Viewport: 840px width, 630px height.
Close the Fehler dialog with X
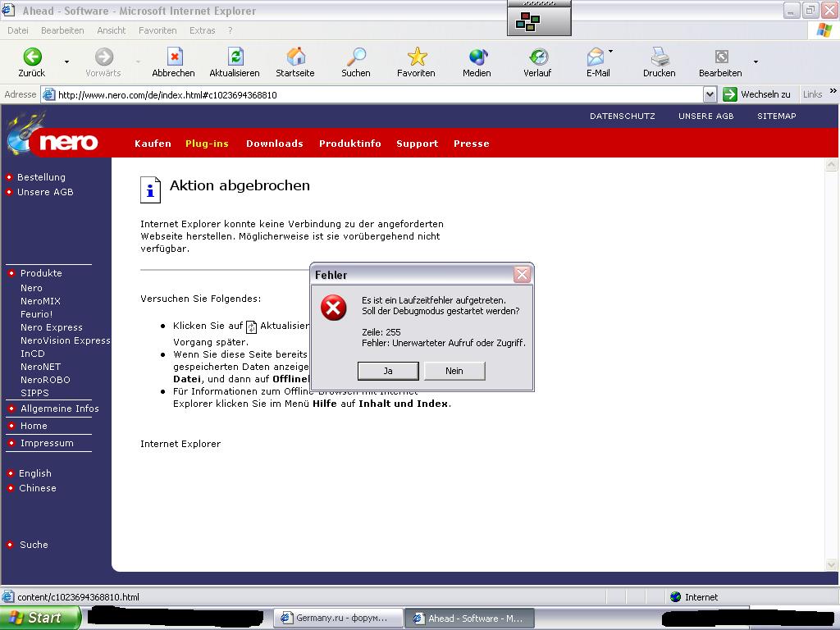pyautogui.click(x=522, y=275)
